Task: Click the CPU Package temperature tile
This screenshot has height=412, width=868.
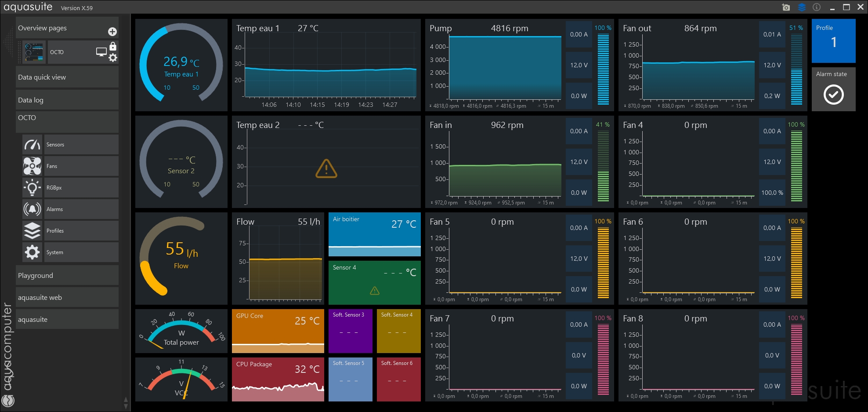Action: click(x=278, y=379)
